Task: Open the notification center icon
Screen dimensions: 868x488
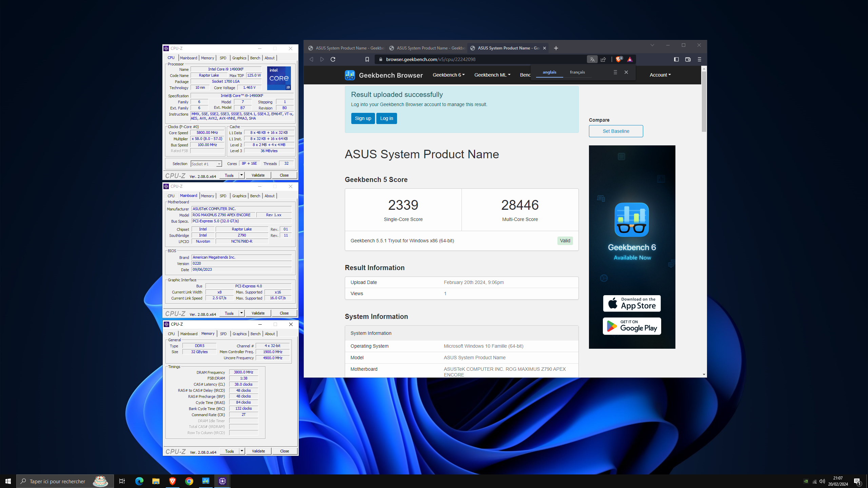Action: coord(857,481)
